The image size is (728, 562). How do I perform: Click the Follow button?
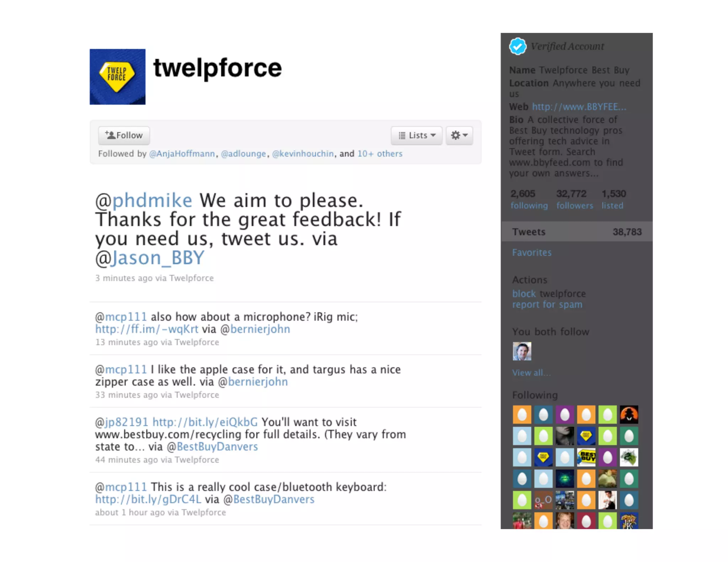click(124, 135)
